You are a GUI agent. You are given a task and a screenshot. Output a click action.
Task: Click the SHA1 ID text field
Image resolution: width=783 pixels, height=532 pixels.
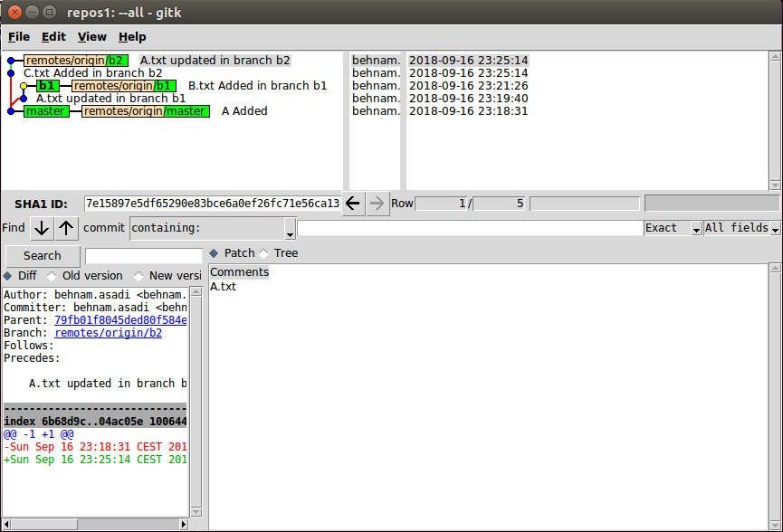click(x=212, y=204)
